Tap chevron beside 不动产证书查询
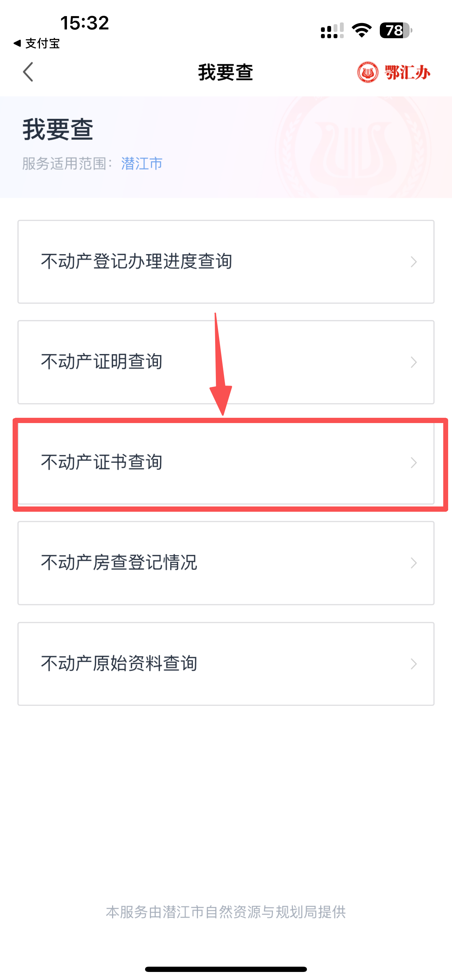This screenshot has height=980, width=452. [x=413, y=463]
